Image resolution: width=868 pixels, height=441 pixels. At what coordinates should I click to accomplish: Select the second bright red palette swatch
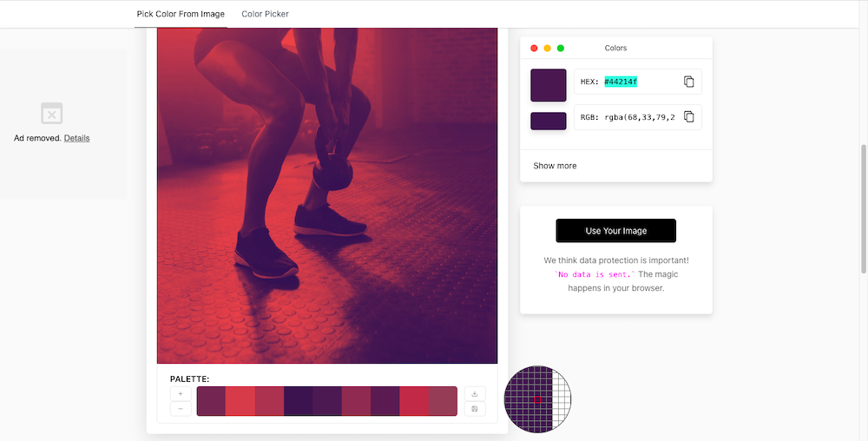point(240,401)
